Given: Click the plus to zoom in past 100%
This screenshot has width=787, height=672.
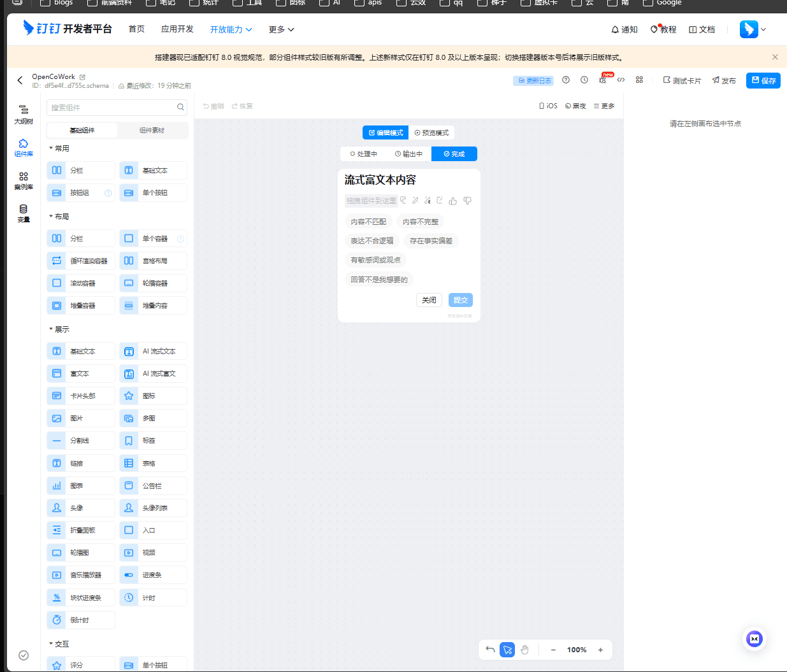Looking at the screenshot, I should 600,649.
